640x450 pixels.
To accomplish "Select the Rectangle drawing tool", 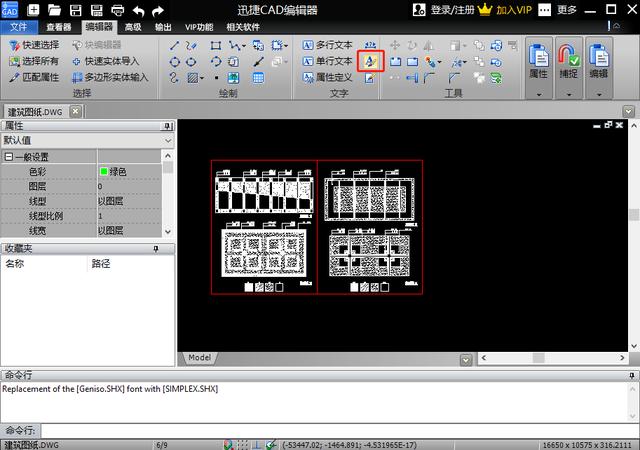I will 216,45.
